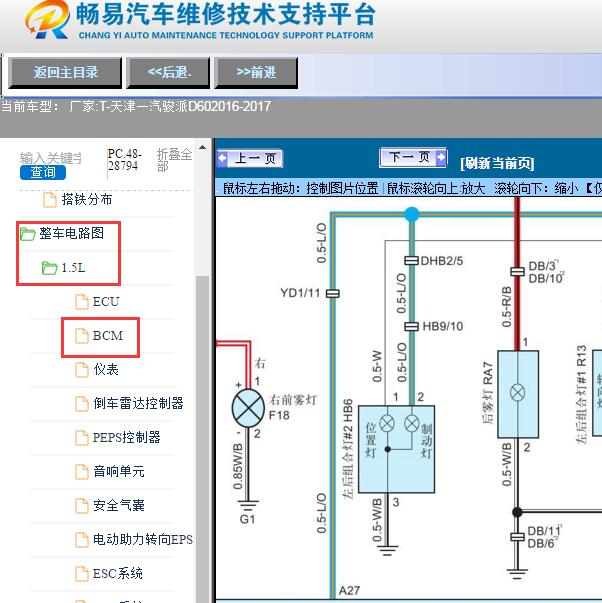Click the 安全气囊 page icon
Image resolution: width=602 pixels, height=603 pixels.
coord(82,506)
